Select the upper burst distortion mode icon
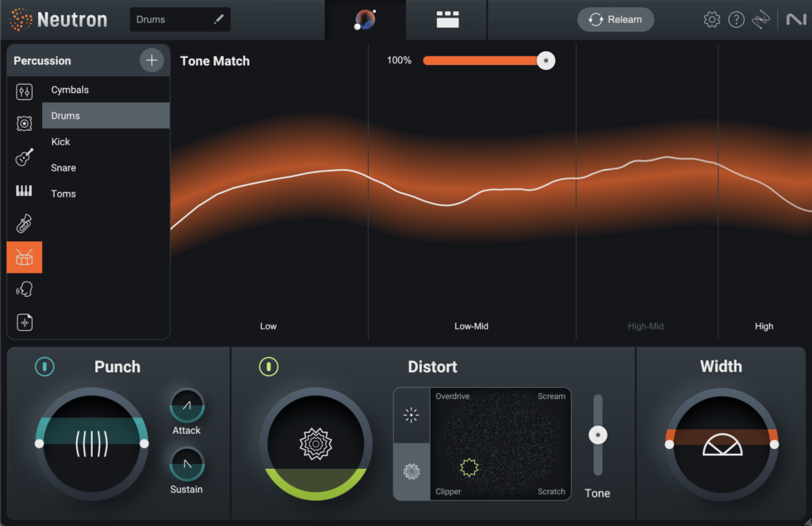The image size is (812, 526). pyautogui.click(x=412, y=415)
